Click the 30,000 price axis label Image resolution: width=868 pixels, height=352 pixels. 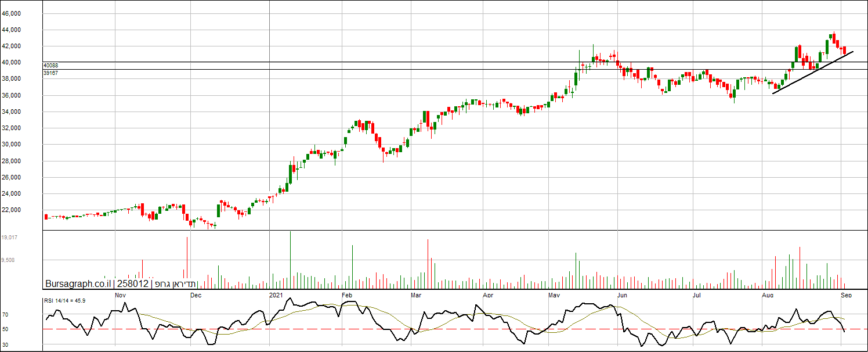point(12,144)
